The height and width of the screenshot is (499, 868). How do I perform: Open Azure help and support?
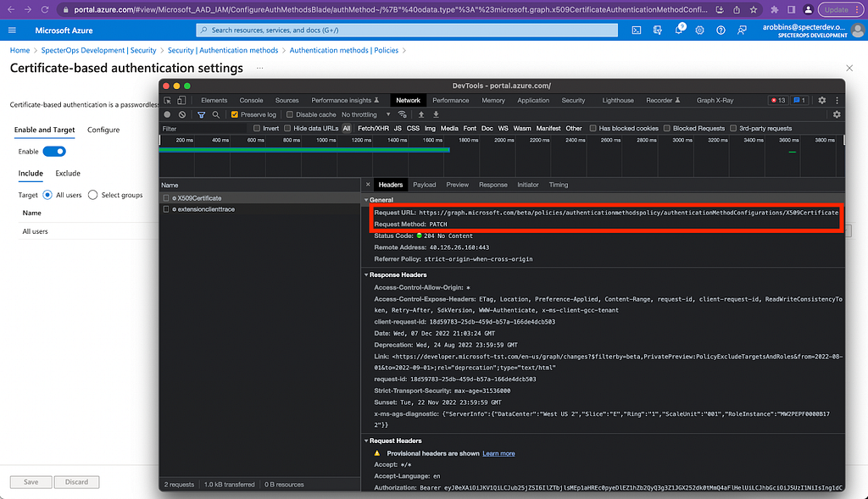point(721,30)
